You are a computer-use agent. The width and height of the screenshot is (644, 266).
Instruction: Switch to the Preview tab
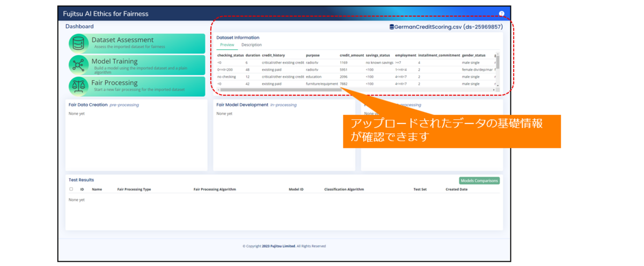coord(227,45)
